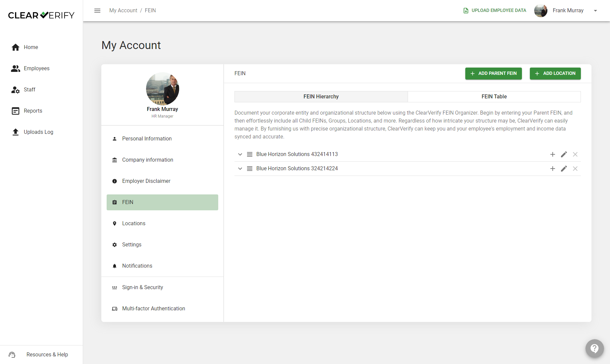Delete Blue Horizon Solutions 432414113 entry
The image size is (610, 364).
pyautogui.click(x=575, y=154)
